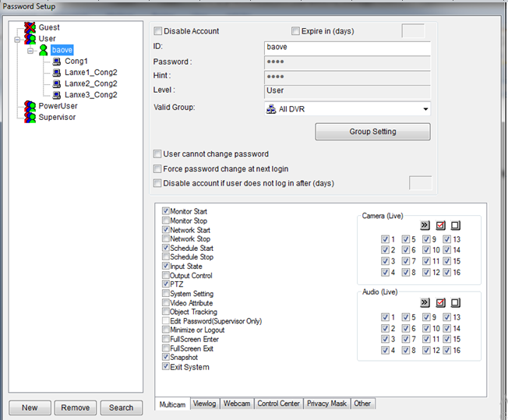The height and width of the screenshot is (420, 508).
Task: Check Force password change at next login
Action: (158, 168)
